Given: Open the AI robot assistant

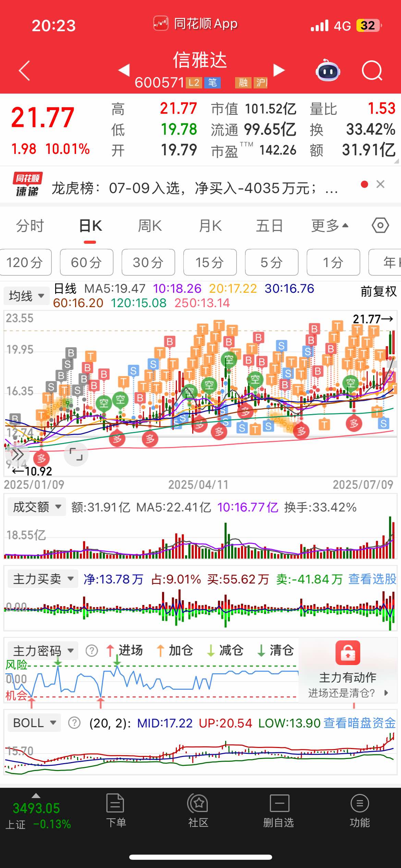Looking at the screenshot, I should [x=328, y=71].
